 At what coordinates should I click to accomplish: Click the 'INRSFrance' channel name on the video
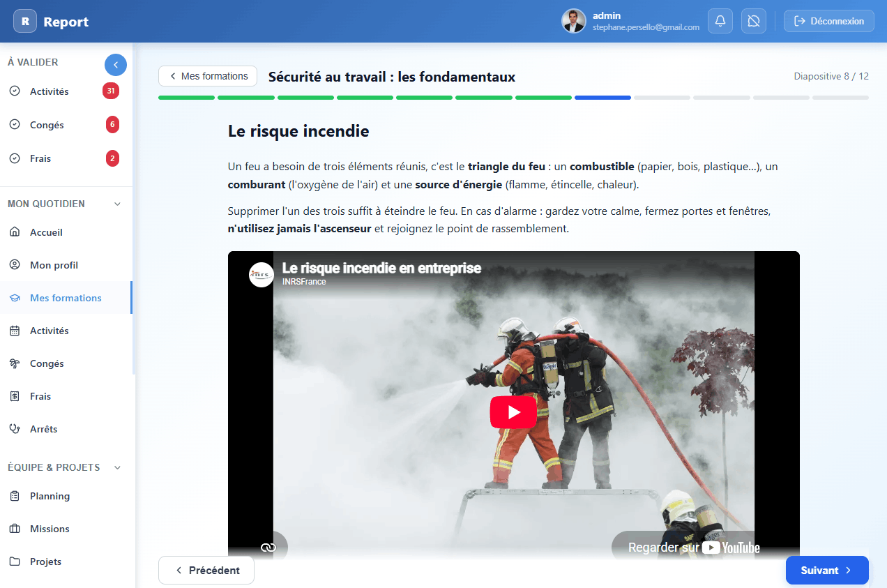(304, 282)
